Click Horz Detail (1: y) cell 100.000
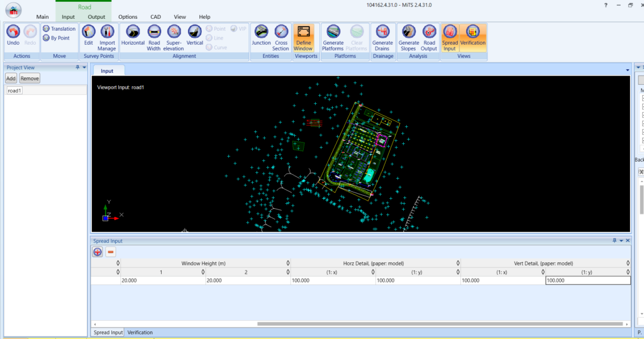Screen dimensions: 644x339 coord(418,281)
